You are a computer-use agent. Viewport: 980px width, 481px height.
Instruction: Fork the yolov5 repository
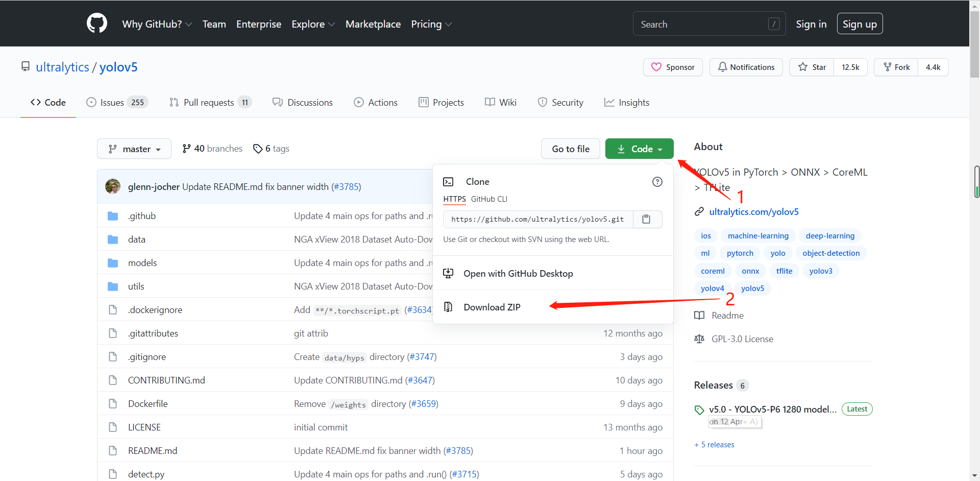click(896, 67)
